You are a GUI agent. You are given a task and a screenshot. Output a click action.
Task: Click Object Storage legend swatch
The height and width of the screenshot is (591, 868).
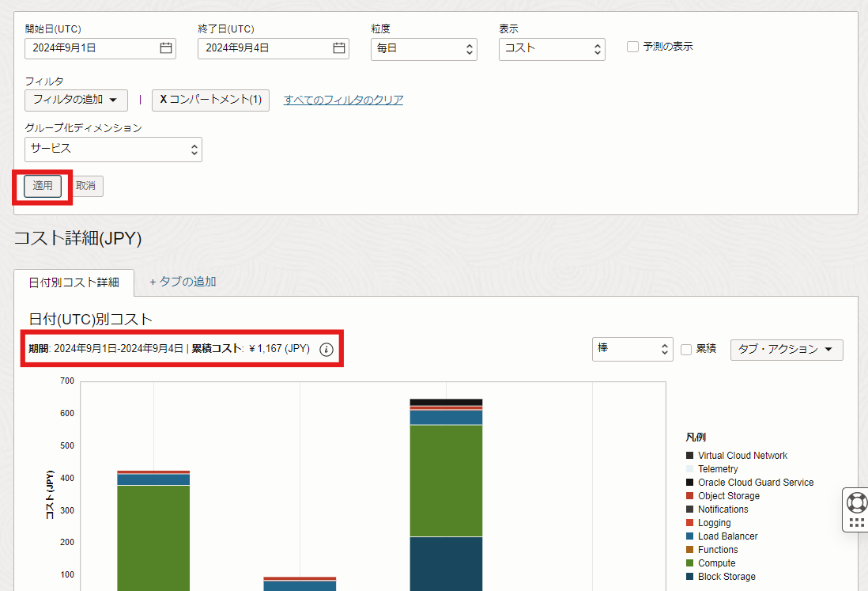(690, 496)
